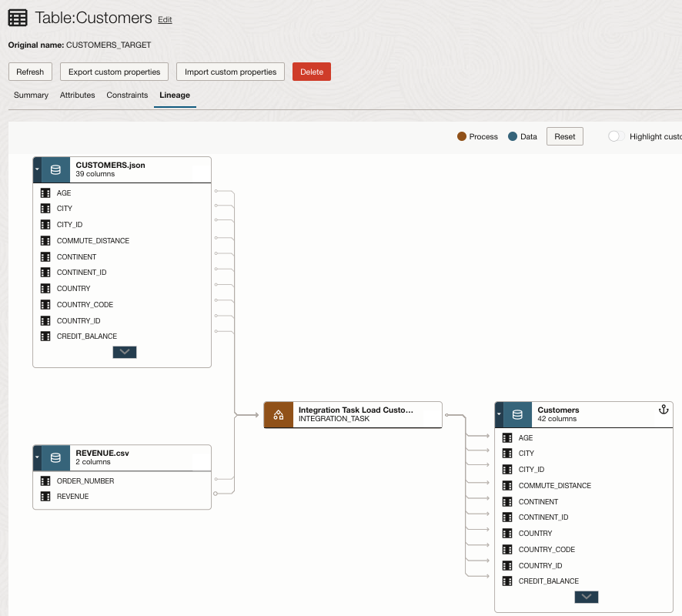Click the Reset lineage button

(564, 136)
